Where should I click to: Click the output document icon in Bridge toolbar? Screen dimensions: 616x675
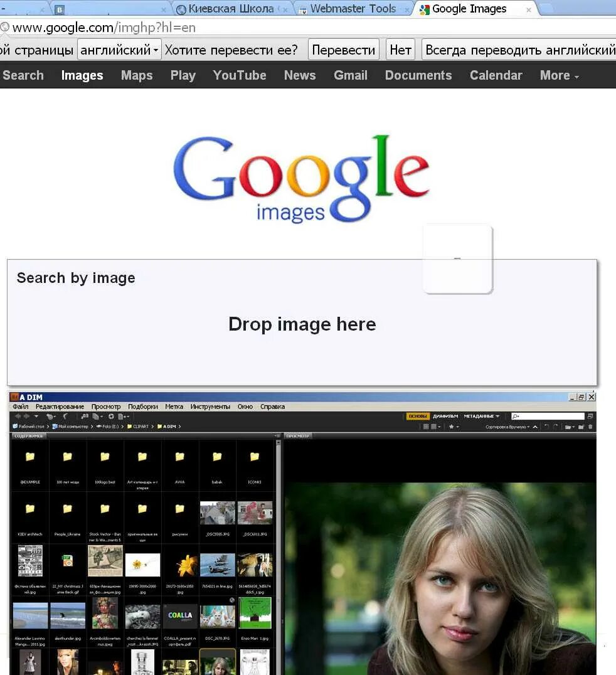124,417
